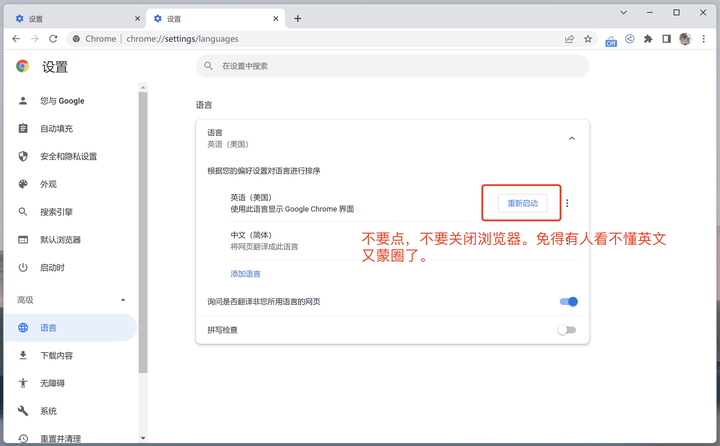Click sidebar scrollbar up arrow

(x=143, y=87)
